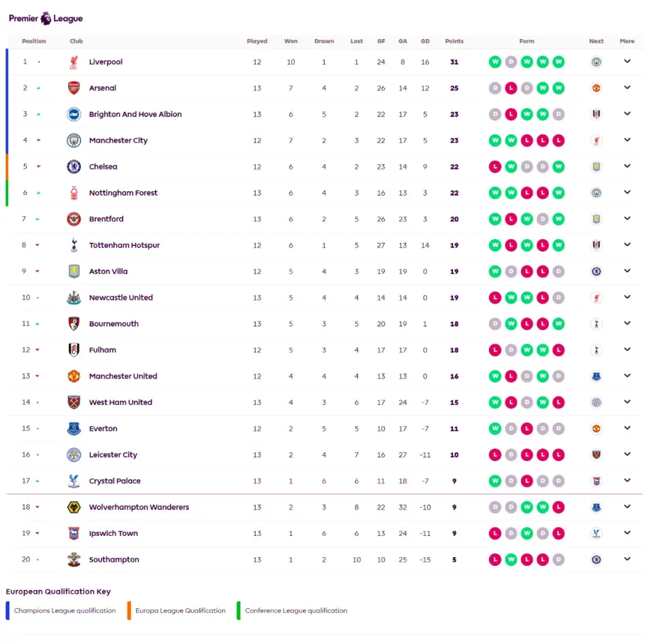Click Liverpool's most recent form result
The height and width of the screenshot is (644, 657).
559,62
